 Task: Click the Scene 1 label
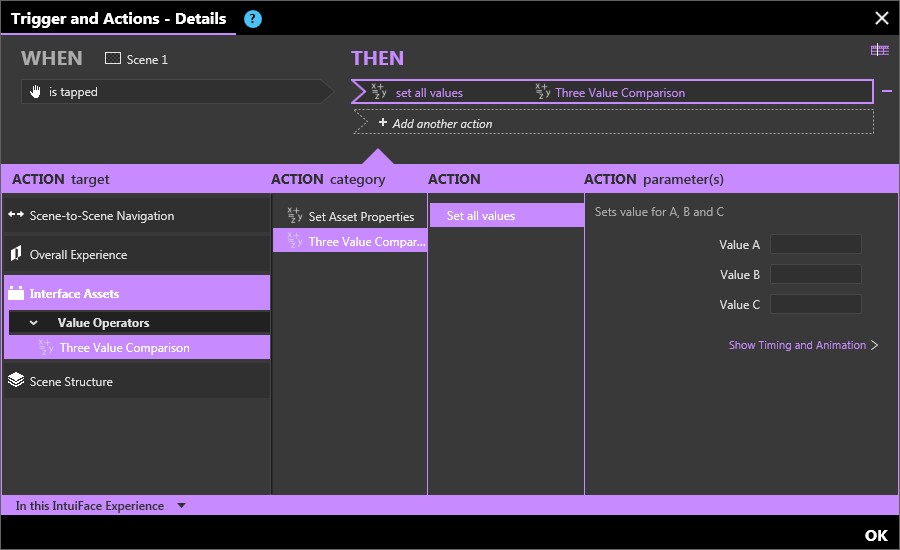(x=147, y=59)
